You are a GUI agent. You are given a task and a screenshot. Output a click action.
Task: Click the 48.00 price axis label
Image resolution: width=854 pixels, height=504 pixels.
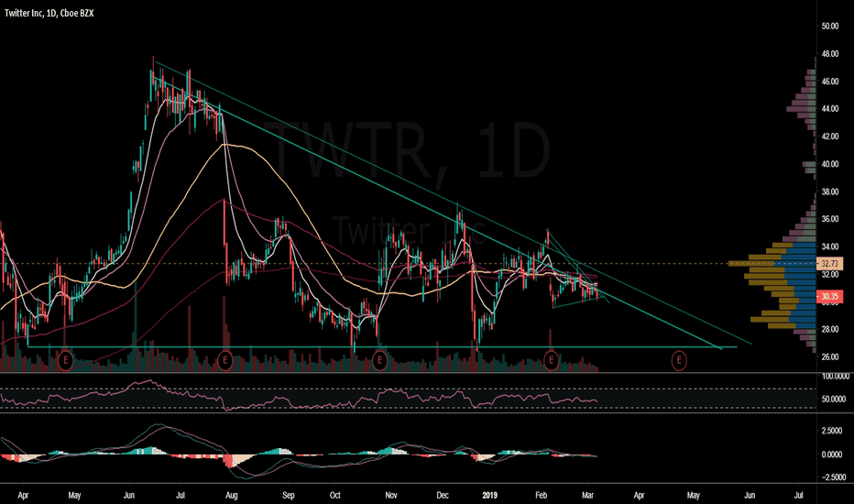[830, 54]
